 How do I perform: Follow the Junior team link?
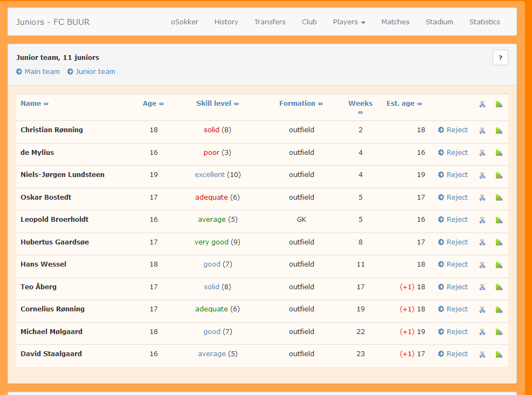coord(91,72)
